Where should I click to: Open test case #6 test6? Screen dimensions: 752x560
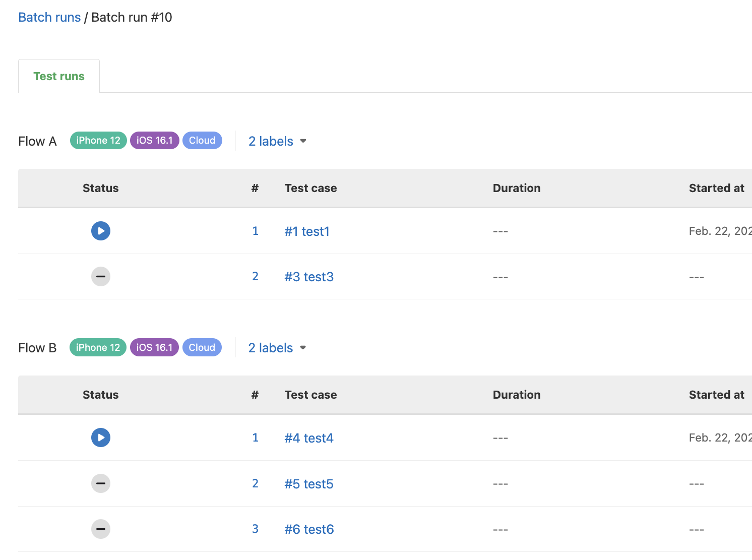309,529
